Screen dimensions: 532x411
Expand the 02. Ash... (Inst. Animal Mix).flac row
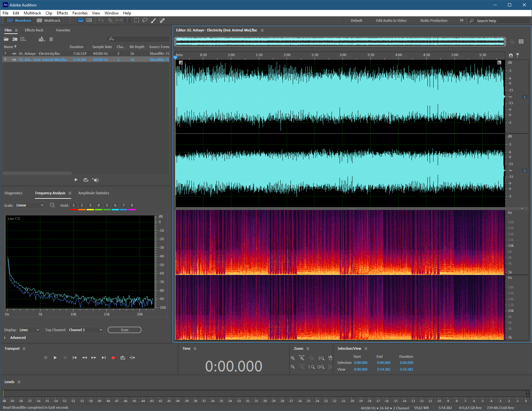(5, 59)
